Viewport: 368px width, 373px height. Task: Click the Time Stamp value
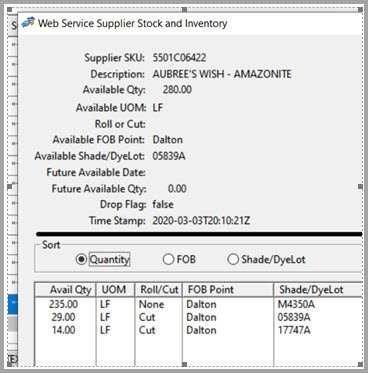coord(201,220)
